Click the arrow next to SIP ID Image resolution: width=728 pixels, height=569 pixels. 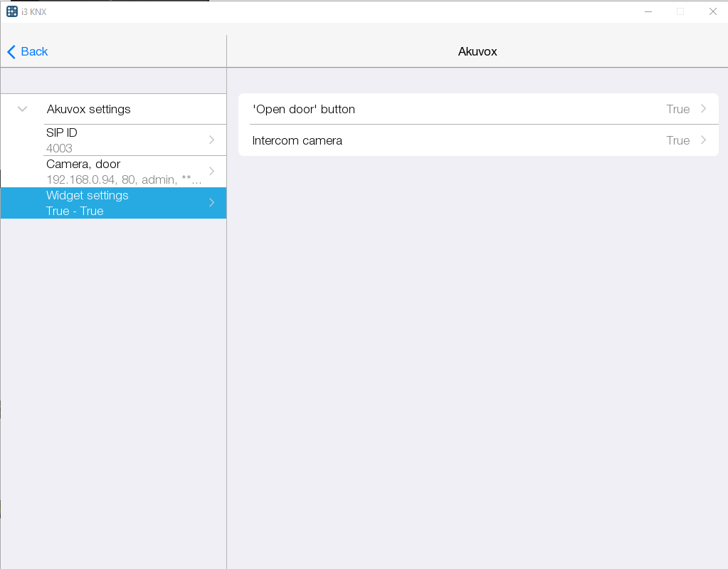click(211, 140)
